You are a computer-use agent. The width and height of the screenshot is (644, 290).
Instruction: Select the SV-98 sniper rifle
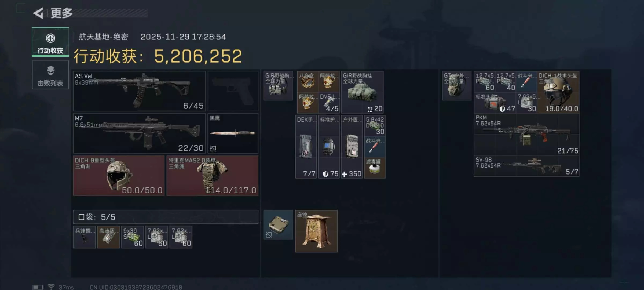coord(526,166)
